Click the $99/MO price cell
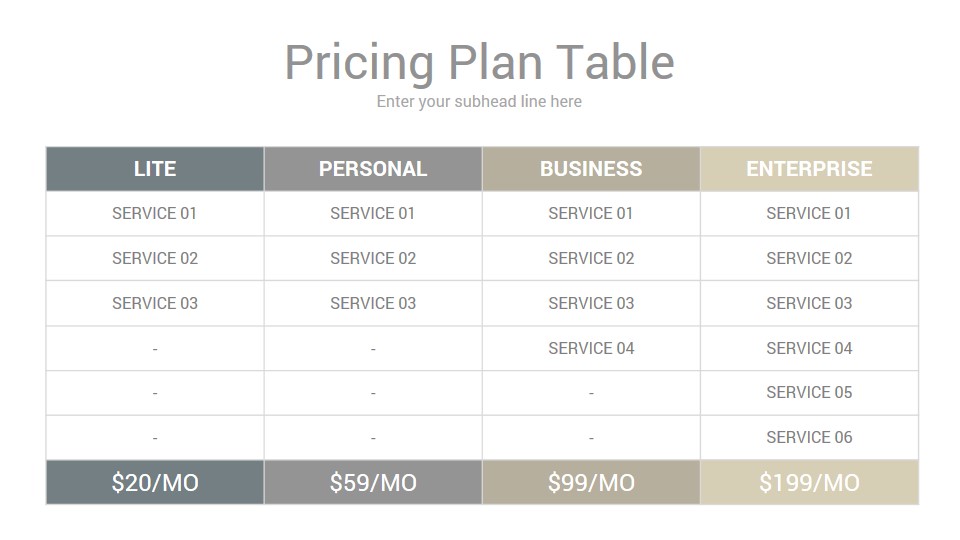This screenshot has width=960, height=540. pos(591,482)
